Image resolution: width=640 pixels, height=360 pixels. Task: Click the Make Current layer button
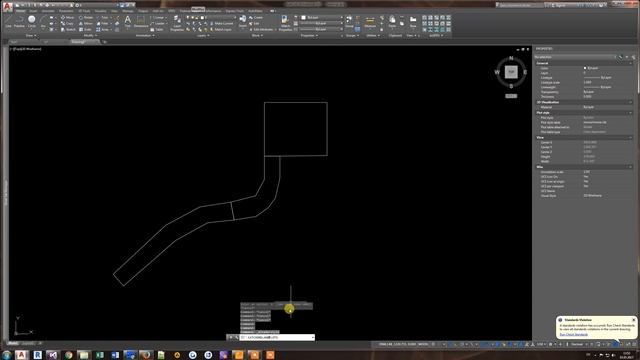pos(221,24)
